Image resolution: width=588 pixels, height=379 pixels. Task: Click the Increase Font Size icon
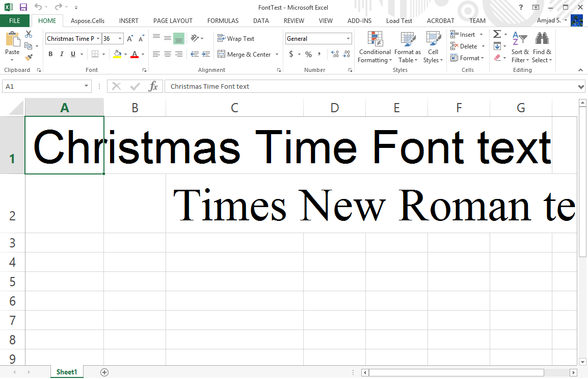click(130, 39)
